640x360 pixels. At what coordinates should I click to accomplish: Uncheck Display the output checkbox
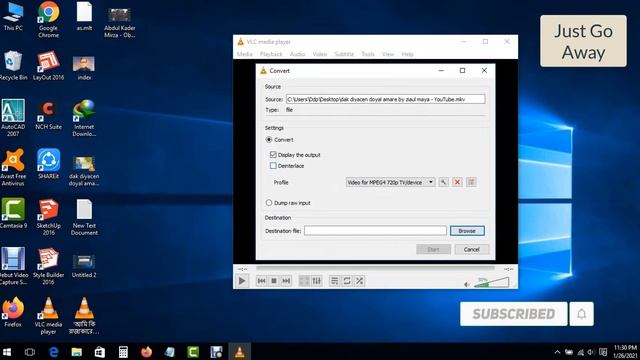click(273, 155)
